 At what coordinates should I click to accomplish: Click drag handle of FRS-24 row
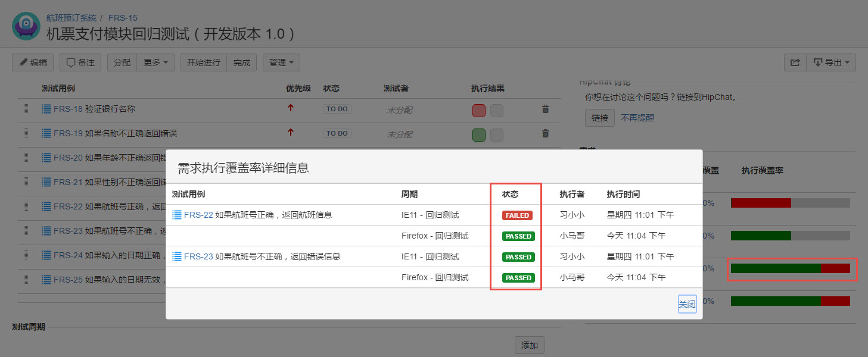point(26,255)
